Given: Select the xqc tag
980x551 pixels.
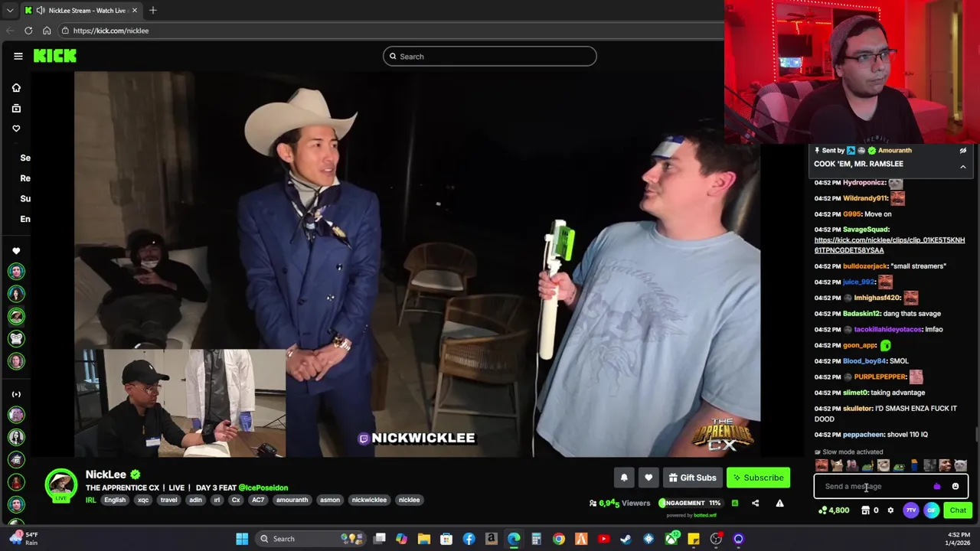Looking at the screenshot, I should [143, 500].
